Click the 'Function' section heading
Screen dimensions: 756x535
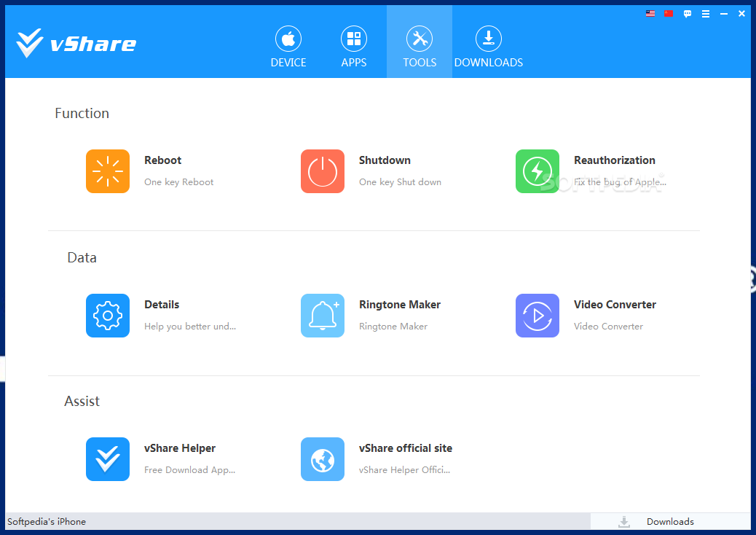pyautogui.click(x=82, y=113)
